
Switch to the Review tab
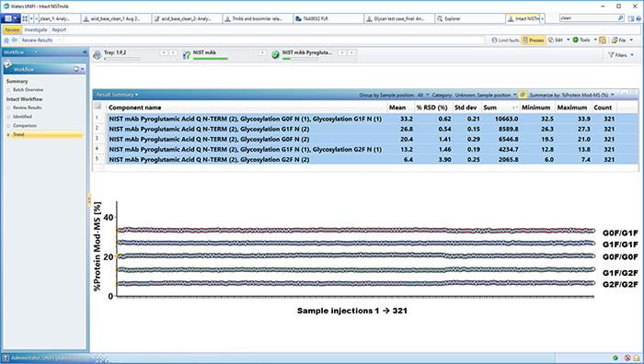(x=12, y=29)
